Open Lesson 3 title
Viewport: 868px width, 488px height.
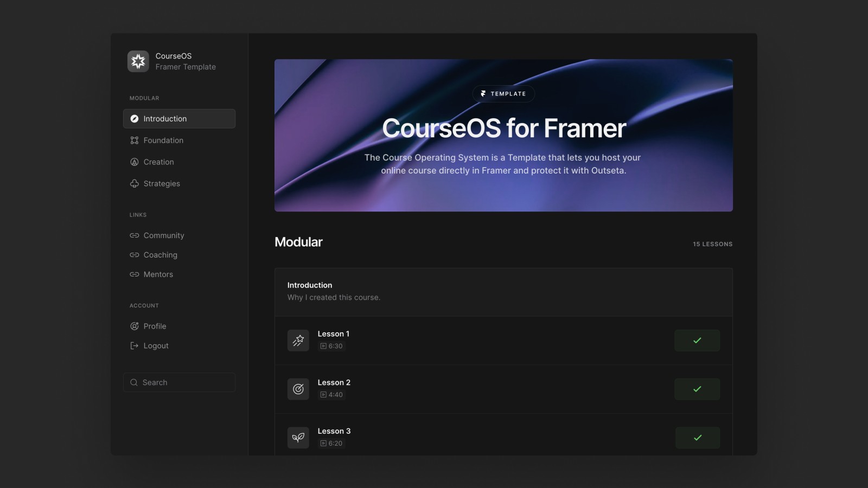tap(334, 432)
